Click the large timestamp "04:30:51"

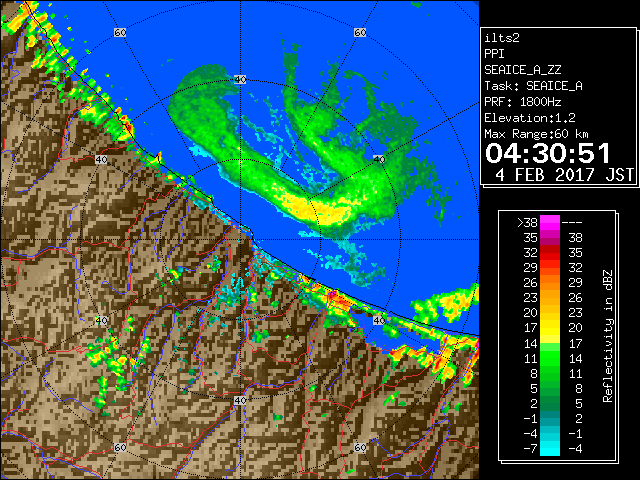(548, 153)
